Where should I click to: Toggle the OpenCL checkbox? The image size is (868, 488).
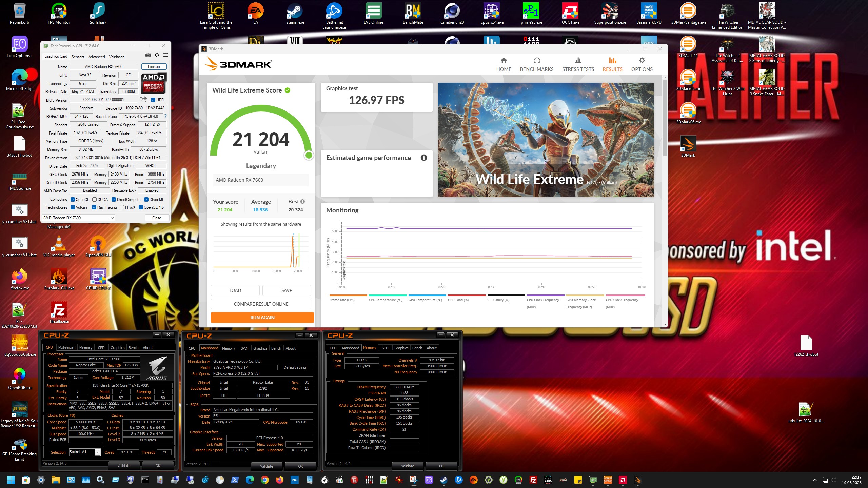pyautogui.click(x=73, y=199)
